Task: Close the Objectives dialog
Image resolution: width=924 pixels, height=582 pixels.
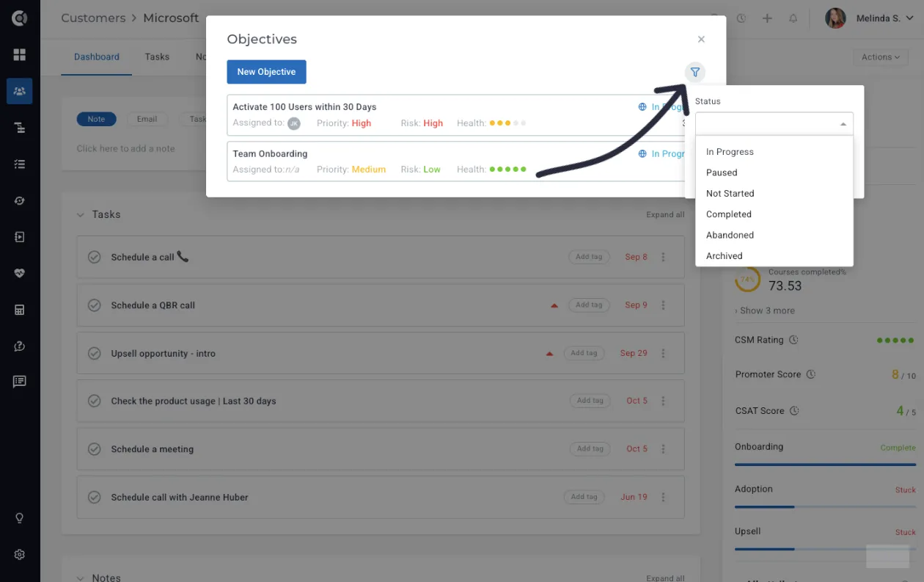Action: click(x=701, y=40)
